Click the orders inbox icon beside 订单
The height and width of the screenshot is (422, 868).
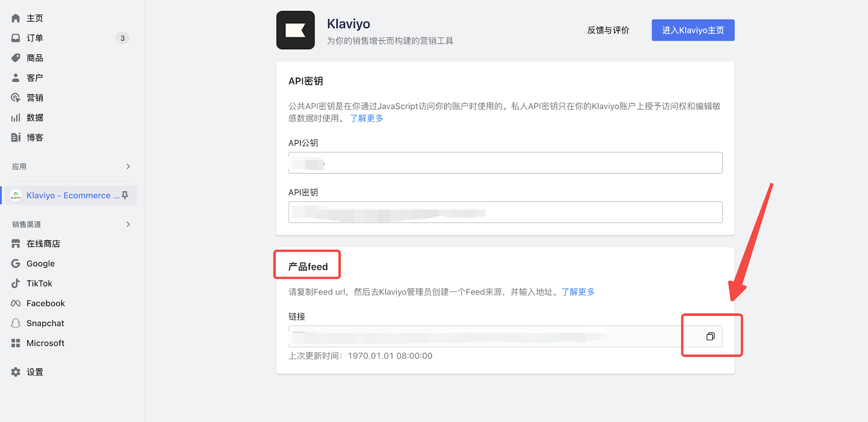tap(16, 38)
